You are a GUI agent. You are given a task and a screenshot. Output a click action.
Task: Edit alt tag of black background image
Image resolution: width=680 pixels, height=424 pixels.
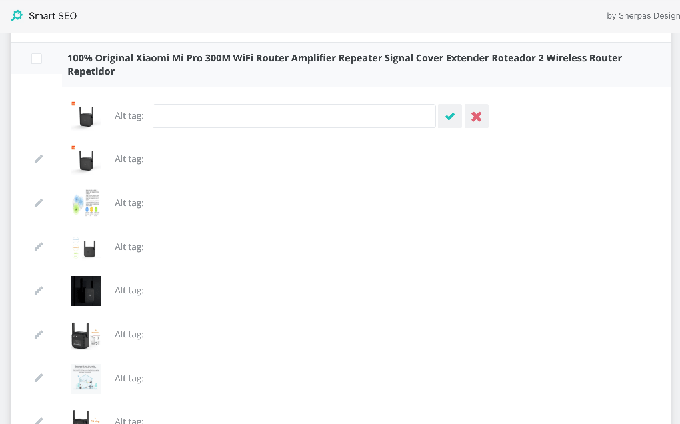39,290
